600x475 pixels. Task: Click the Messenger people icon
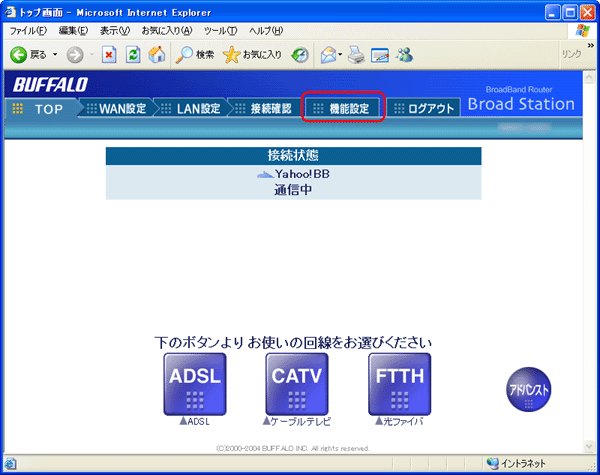coord(404,55)
